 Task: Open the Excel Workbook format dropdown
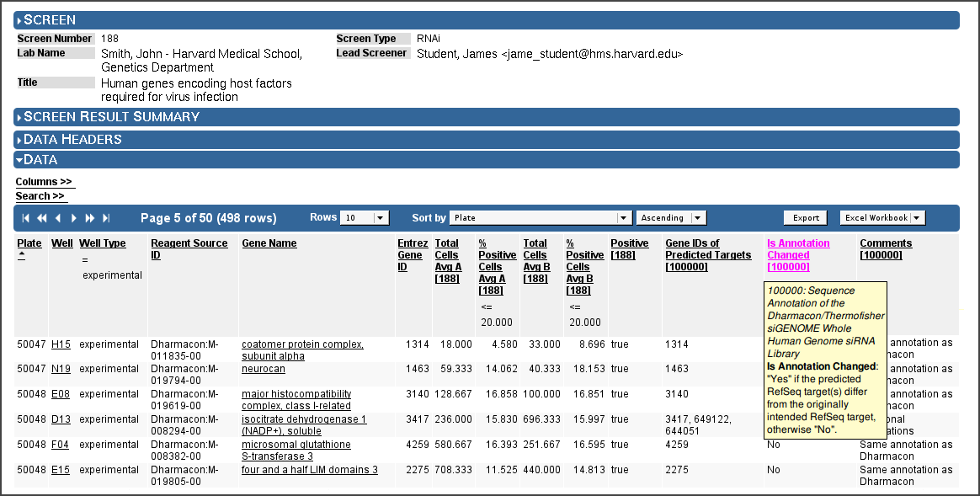pyautogui.click(x=882, y=217)
